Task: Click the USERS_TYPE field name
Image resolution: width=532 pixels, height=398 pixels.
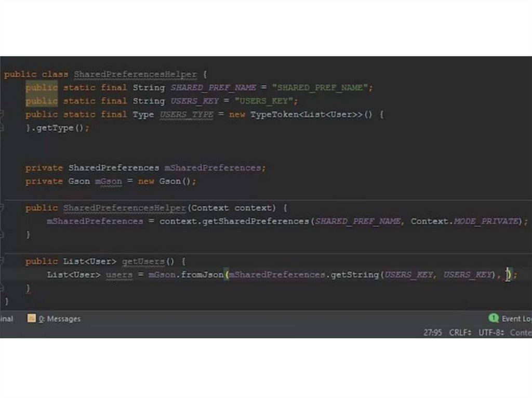Action: (187, 115)
